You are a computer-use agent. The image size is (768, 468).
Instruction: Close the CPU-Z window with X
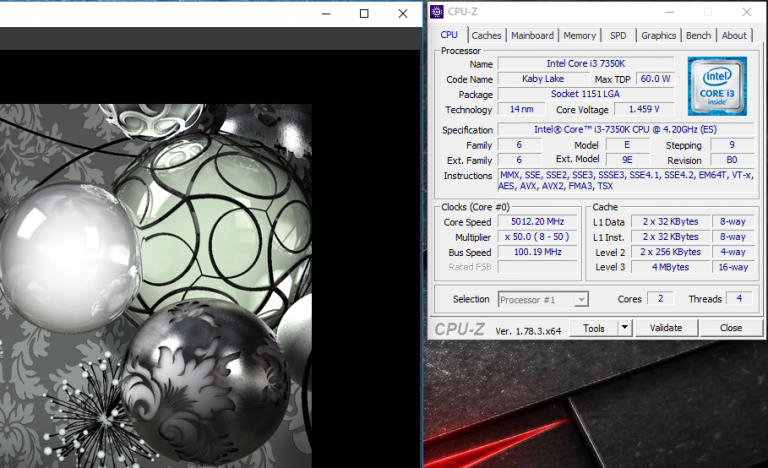(x=746, y=12)
